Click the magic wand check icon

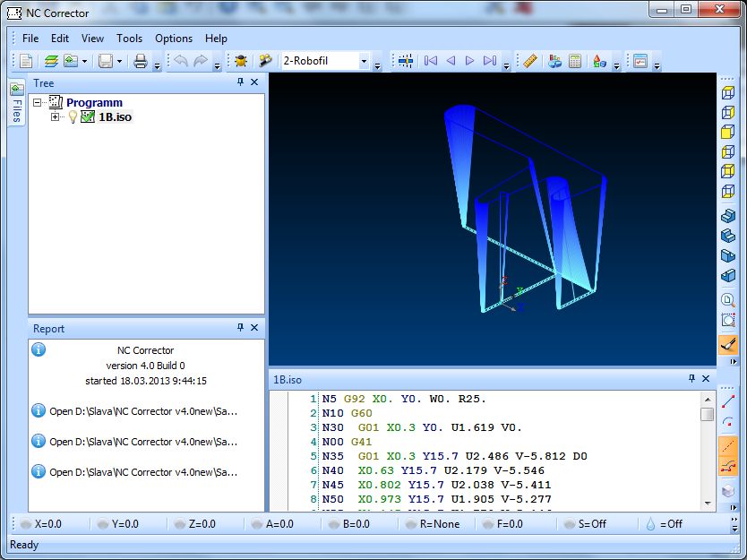[x=265, y=61]
